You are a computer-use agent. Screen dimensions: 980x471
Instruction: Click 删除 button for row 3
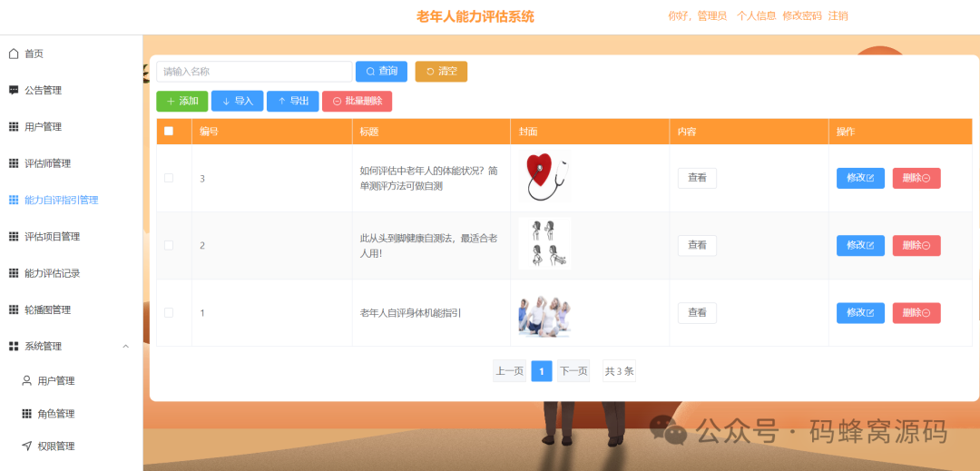pyautogui.click(x=916, y=178)
